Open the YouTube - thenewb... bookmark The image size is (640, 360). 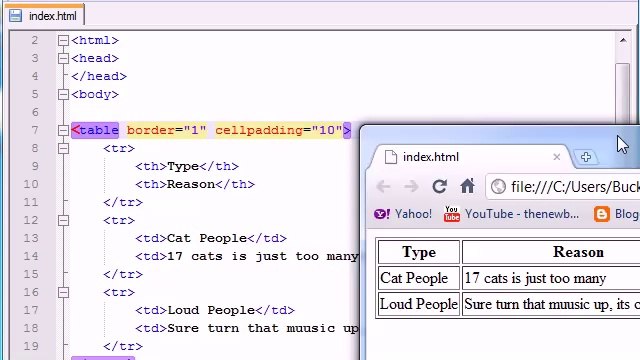(511, 214)
